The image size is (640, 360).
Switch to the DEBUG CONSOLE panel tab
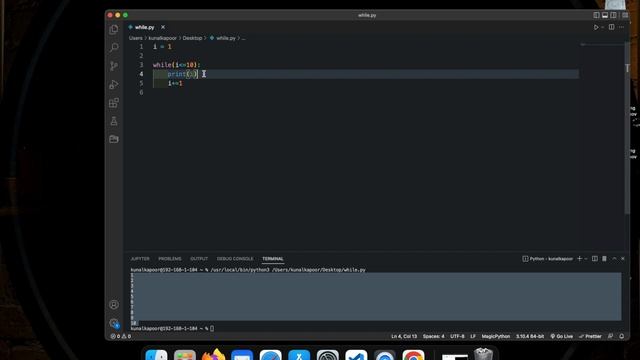pyautogui.click(x=235, y=259)
